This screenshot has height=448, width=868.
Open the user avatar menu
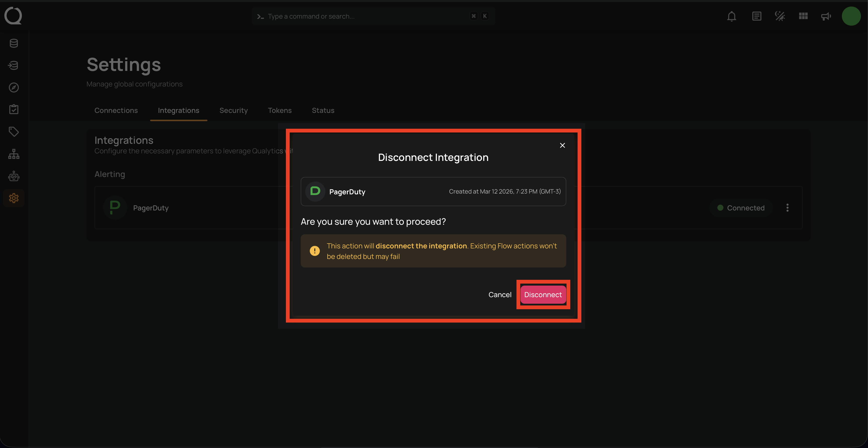click(851, 16)
